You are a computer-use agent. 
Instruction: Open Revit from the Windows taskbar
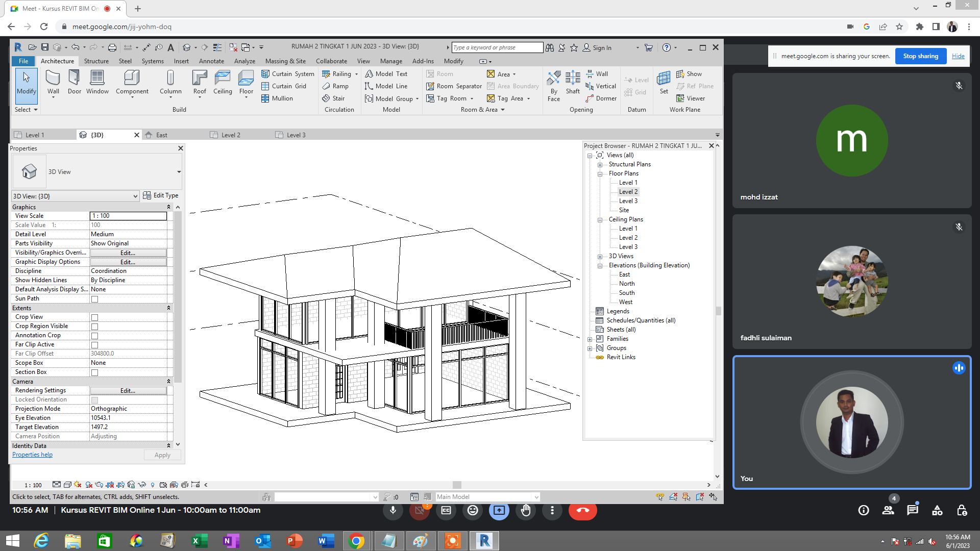[x=484, y=541]
